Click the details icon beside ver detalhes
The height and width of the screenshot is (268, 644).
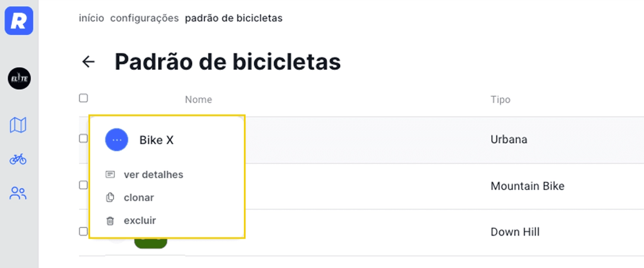(x=110, y=175)
